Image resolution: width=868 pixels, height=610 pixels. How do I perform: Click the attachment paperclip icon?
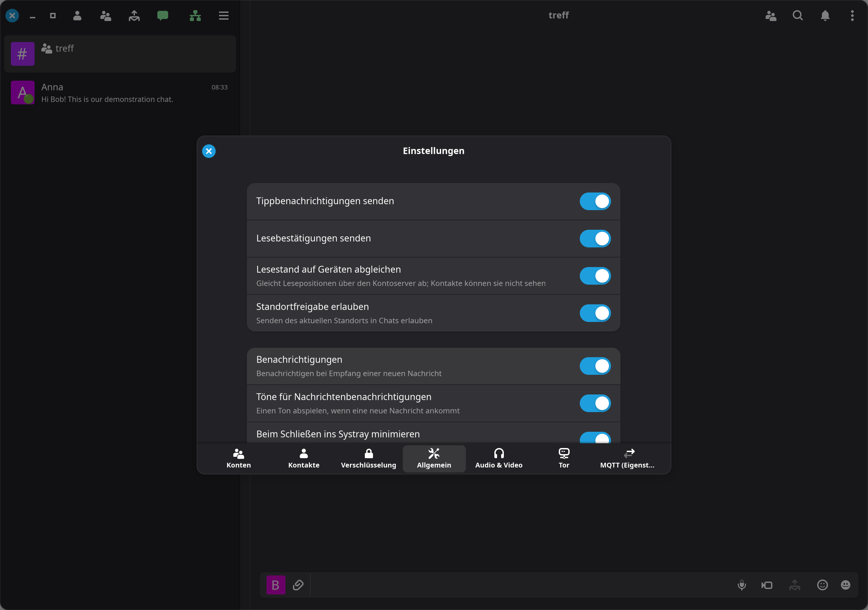point(298,585)
